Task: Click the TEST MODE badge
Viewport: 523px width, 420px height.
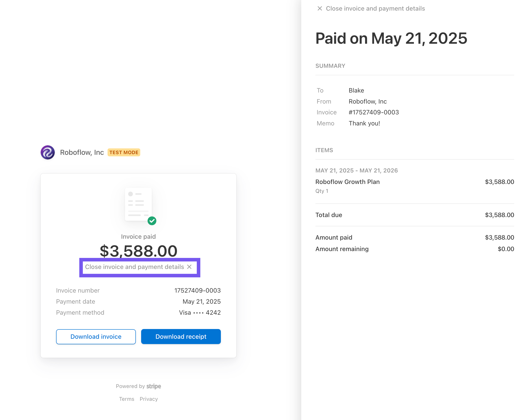Action: pos(124,152)
